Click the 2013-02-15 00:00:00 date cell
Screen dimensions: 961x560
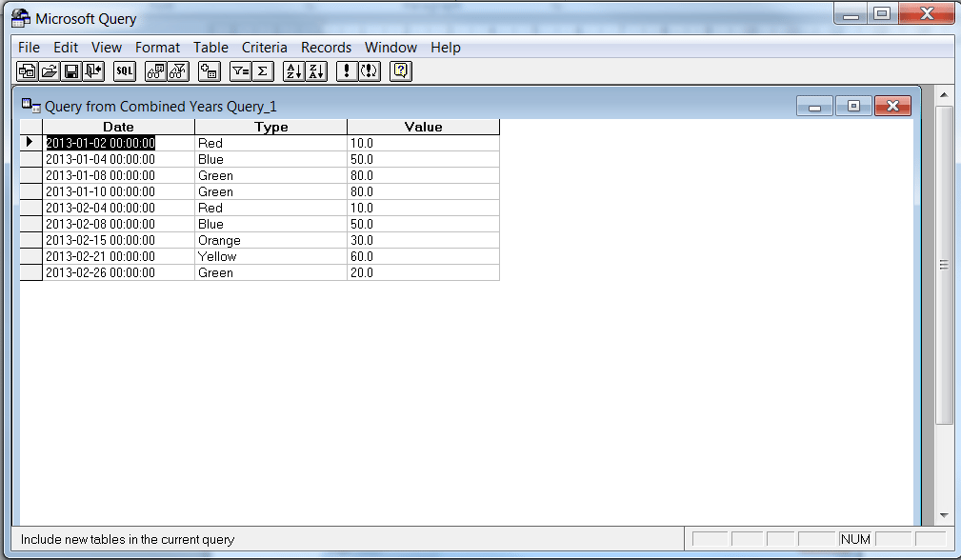118,240
